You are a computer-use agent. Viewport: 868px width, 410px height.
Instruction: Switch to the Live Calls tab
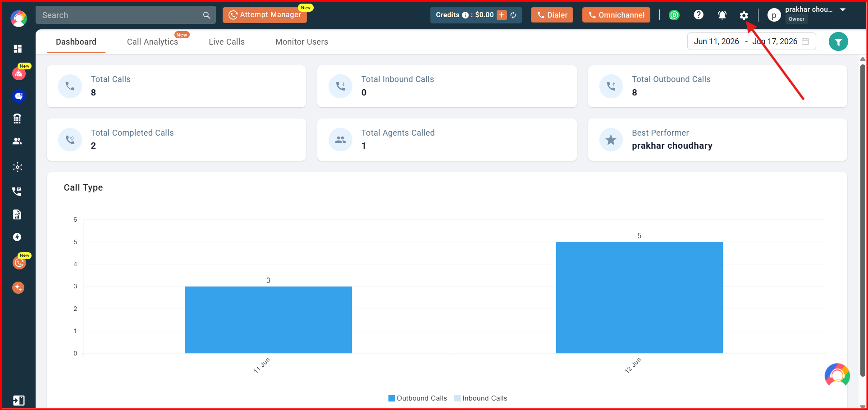pyautogui.click(x=227, y=42)
